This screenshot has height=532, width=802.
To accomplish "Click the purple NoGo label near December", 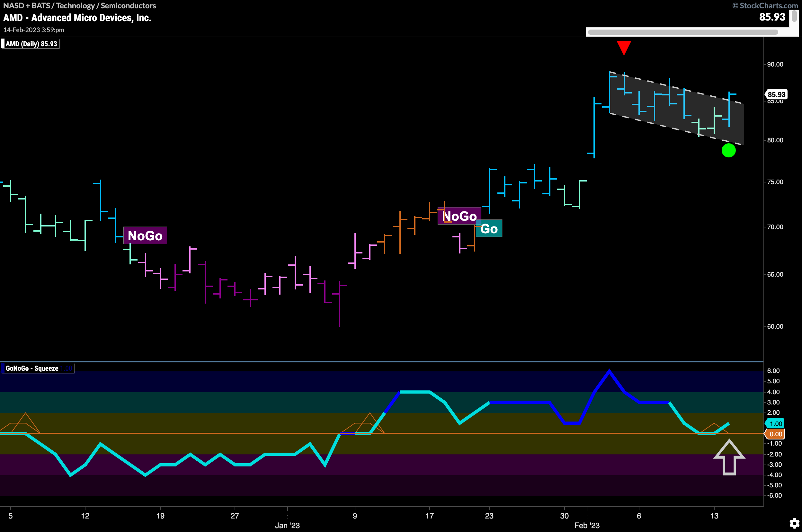I will [145, 235].
